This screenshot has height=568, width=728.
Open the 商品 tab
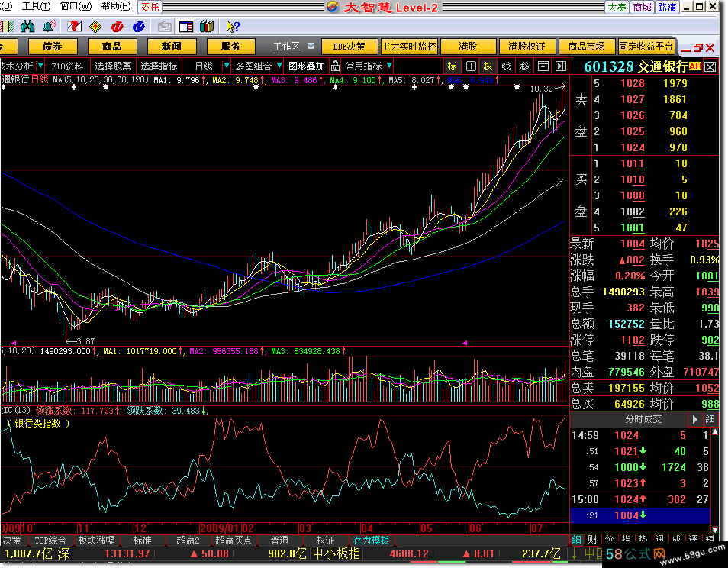tap(112, 47)
